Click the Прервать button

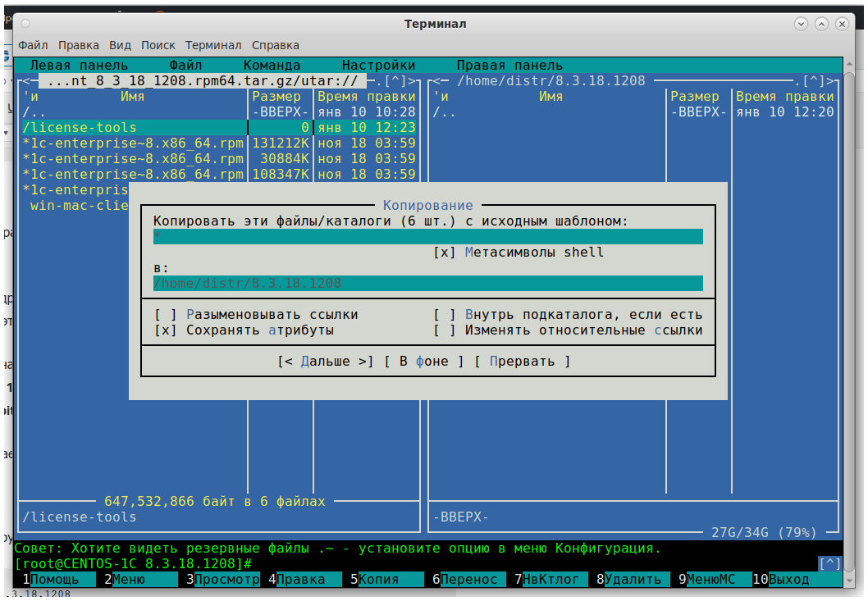click(522, 362)
